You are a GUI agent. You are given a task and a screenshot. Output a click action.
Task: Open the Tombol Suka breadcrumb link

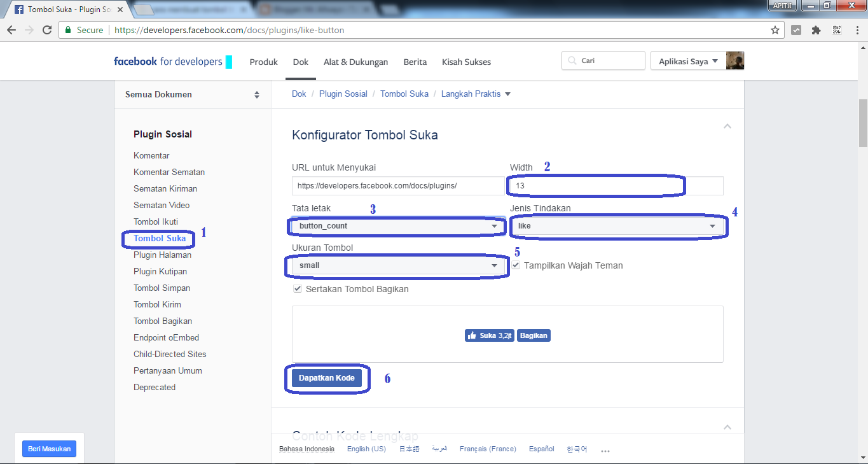[x=404, y=94]
